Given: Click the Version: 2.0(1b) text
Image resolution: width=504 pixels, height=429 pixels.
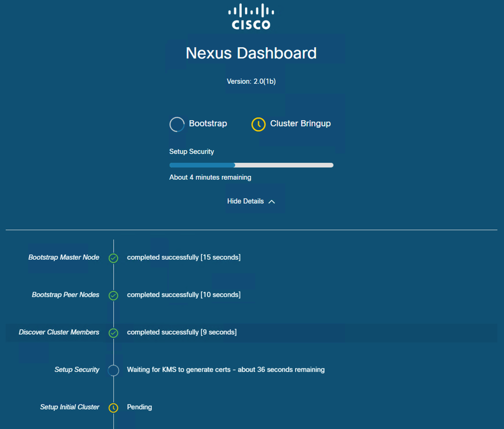Looking at the screenshot, I should (x=251, y=82).
